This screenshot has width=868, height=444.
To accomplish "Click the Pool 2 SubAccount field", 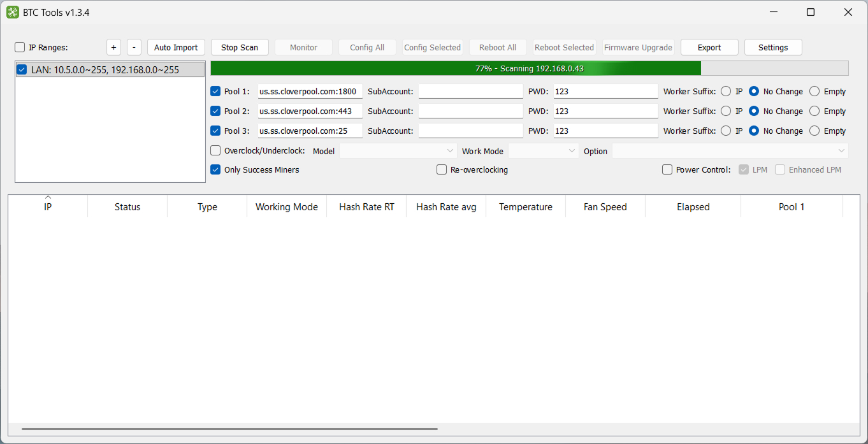I will click(470, 111).
